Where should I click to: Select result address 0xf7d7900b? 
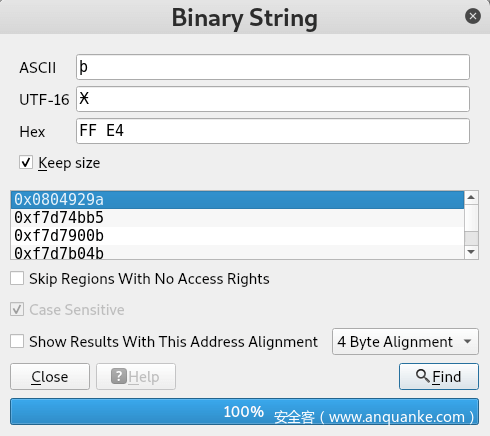pos(237,236)
